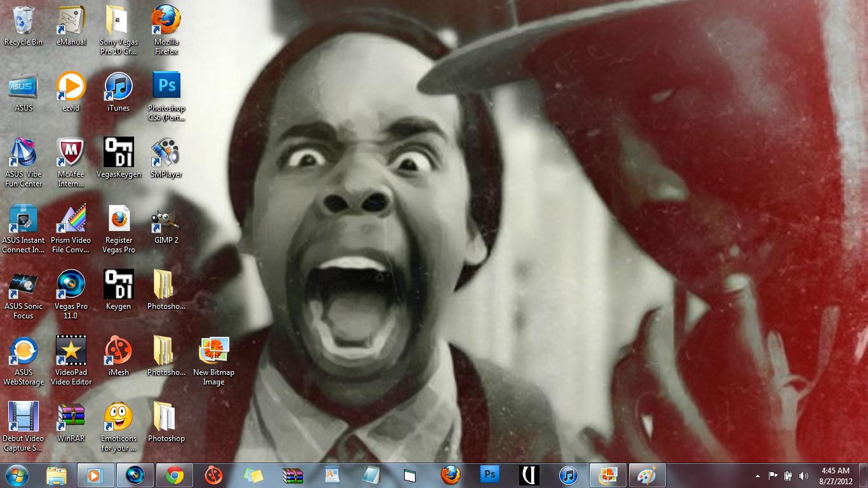Switch to the Photo Viewer taskbar button

tap(608, 475)
